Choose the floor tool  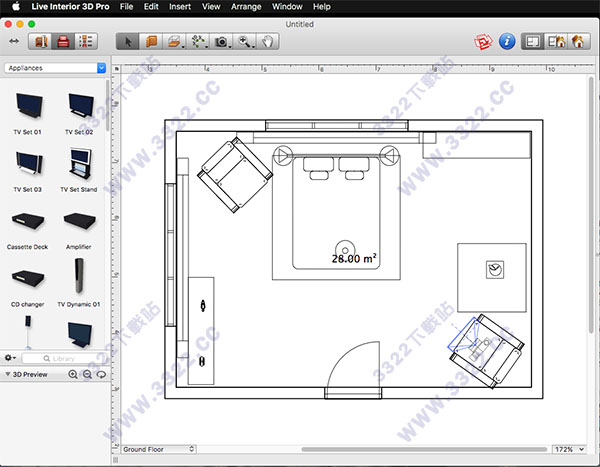(x=174, y=41)
